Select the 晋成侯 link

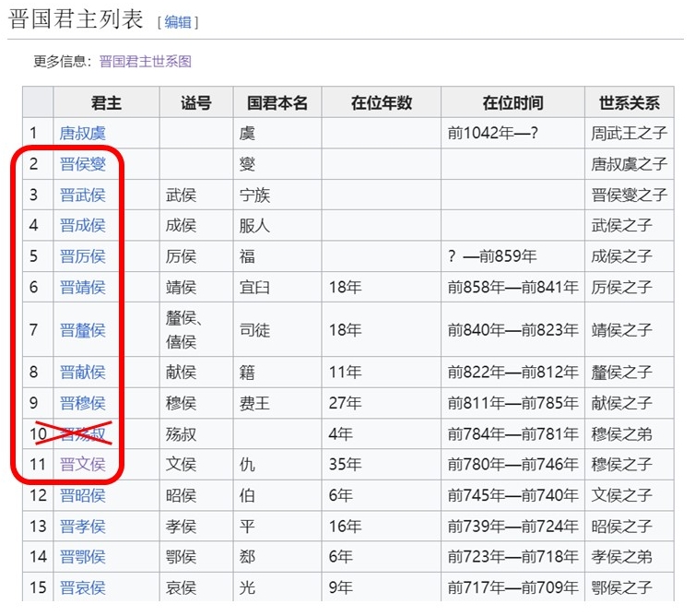tap(83, 225)
